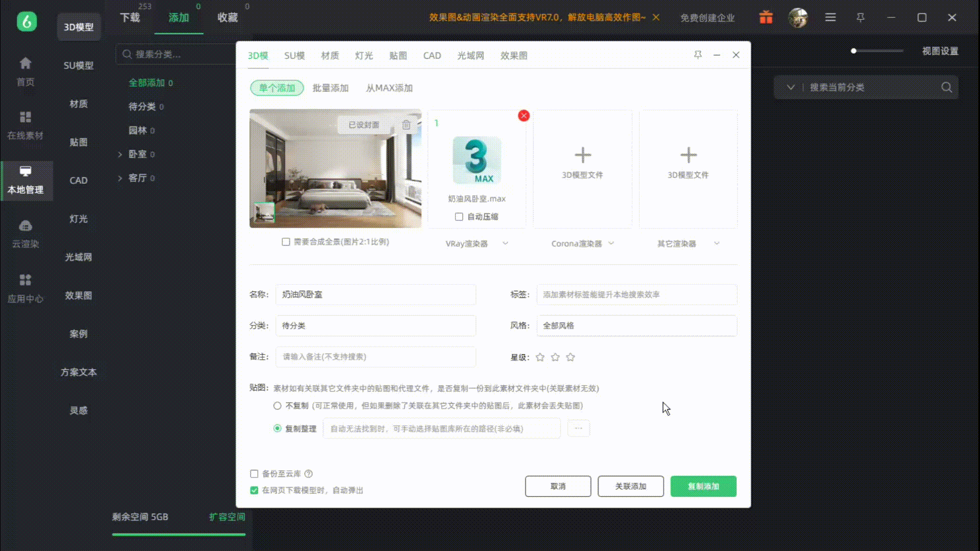Open dropdown arrow beside 搜索当前分类
Image resolution: width=980 pixels, height=551 pixels.
(791, 87)
